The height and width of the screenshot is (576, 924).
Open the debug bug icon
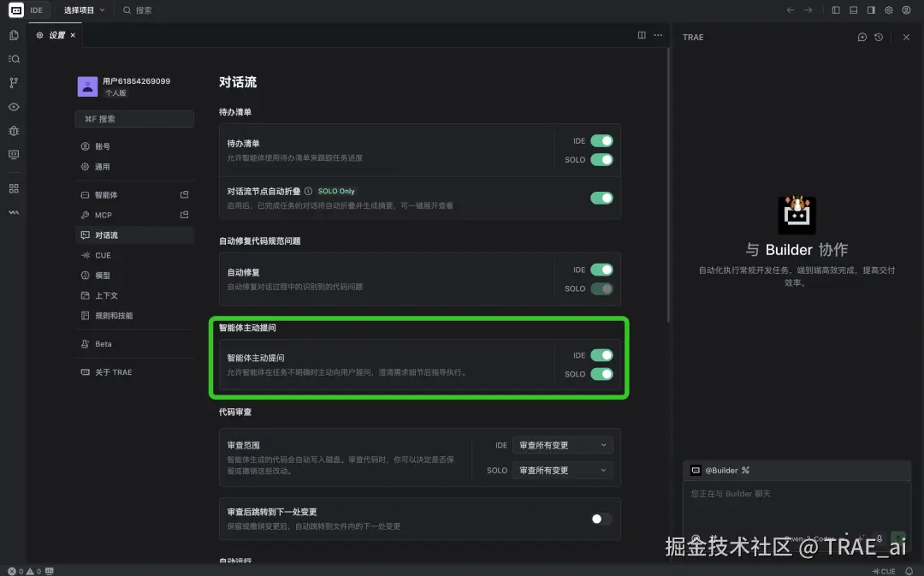[14, 131]
